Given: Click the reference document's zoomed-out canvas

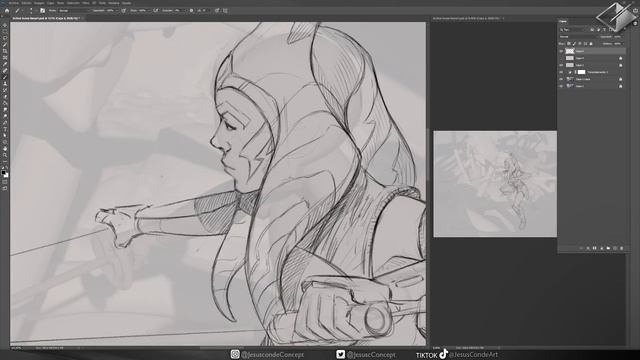Looking at the screenshot, I should [x=495, y=184].
